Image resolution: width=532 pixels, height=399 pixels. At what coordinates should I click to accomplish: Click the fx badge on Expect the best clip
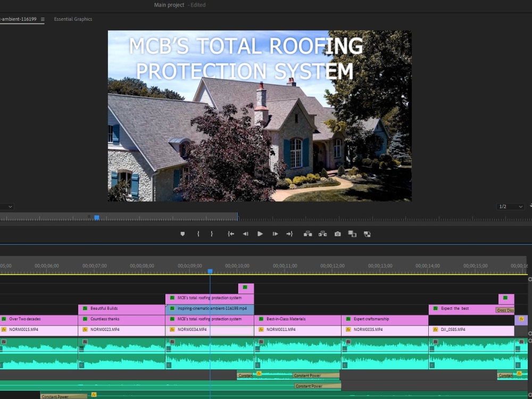pyautogui.click(x=435, y=309)
